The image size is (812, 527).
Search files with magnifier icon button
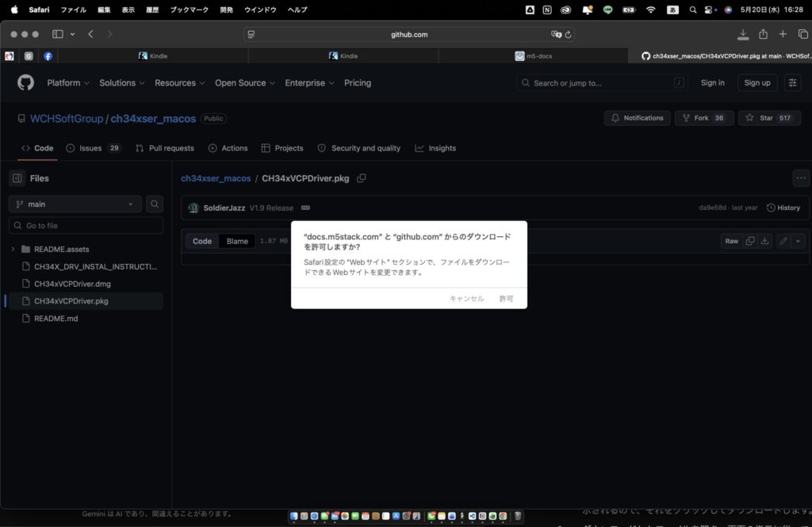[155, 204]
